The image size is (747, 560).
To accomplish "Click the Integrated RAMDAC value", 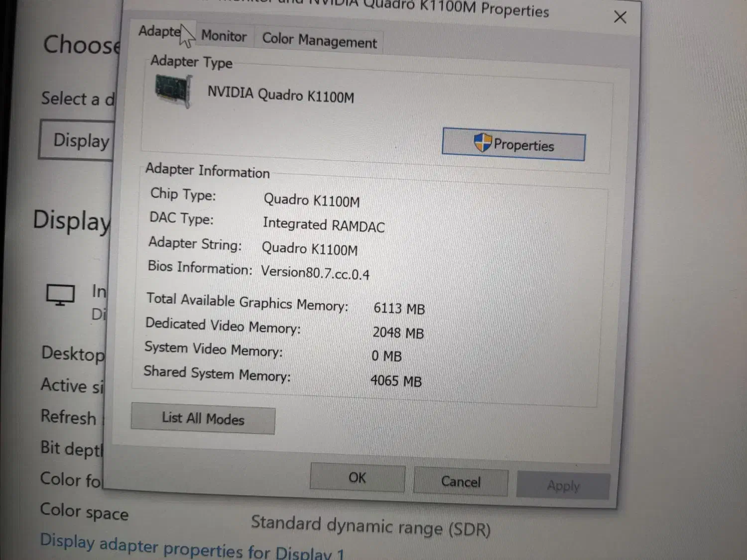I will click(x=324, y=225).
